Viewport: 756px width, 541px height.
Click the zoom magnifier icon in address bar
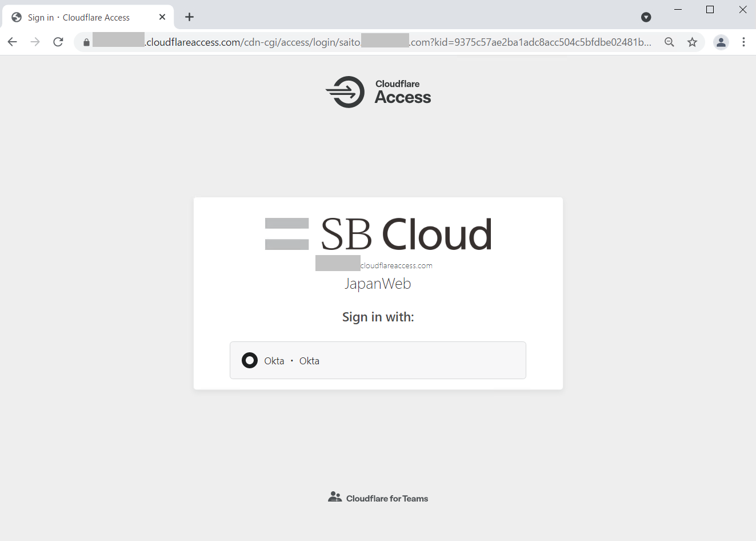coord(669,42)
